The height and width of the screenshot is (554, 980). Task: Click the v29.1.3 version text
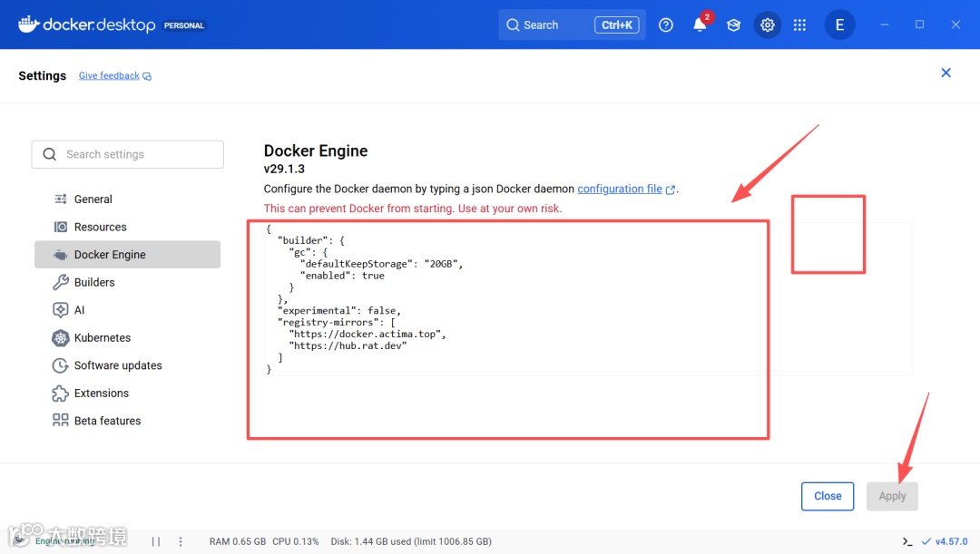point(284,169)
